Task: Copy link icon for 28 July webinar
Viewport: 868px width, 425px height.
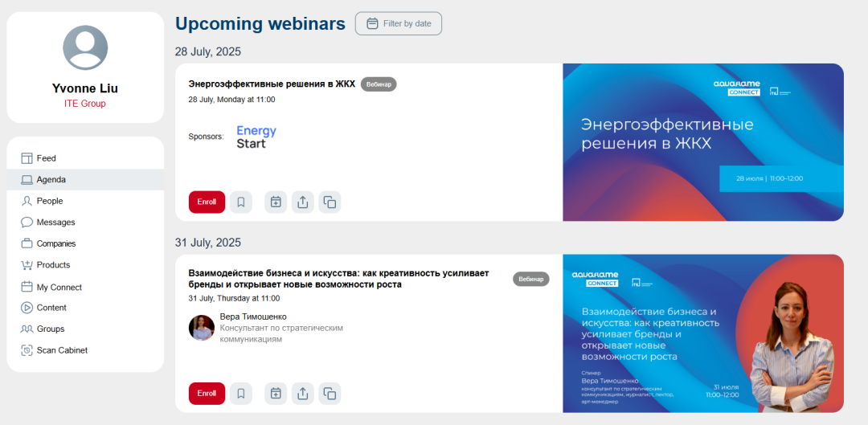Action: pyautogui.click(x=330, y=202)
